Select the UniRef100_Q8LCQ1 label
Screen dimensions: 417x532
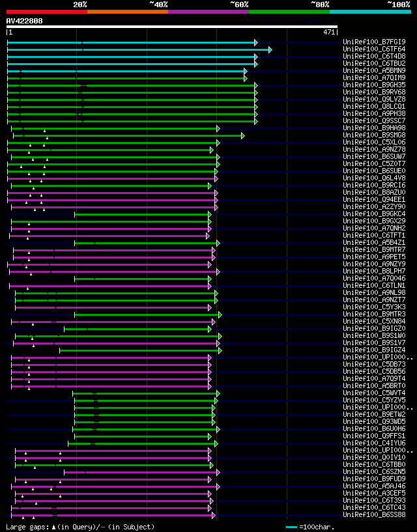[x=374, y=107]
